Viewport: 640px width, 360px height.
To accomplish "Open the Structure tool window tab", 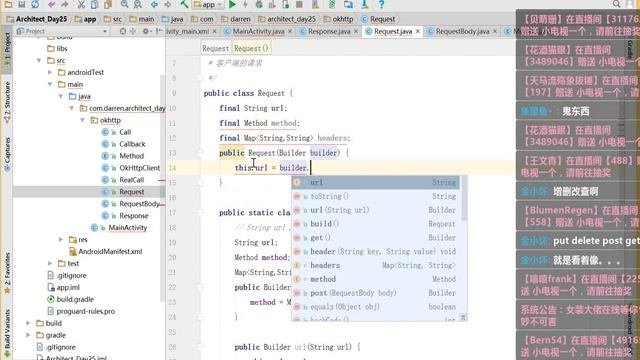I will tap(7, 101).
